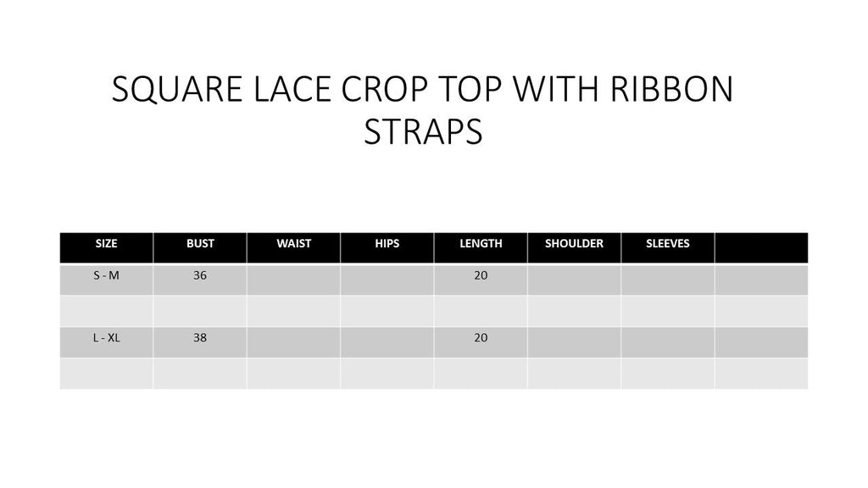The width and height of the screenshot is (868, 488).
Task: Click length 20 in L - XL row
Action: [x=481, y=342]
